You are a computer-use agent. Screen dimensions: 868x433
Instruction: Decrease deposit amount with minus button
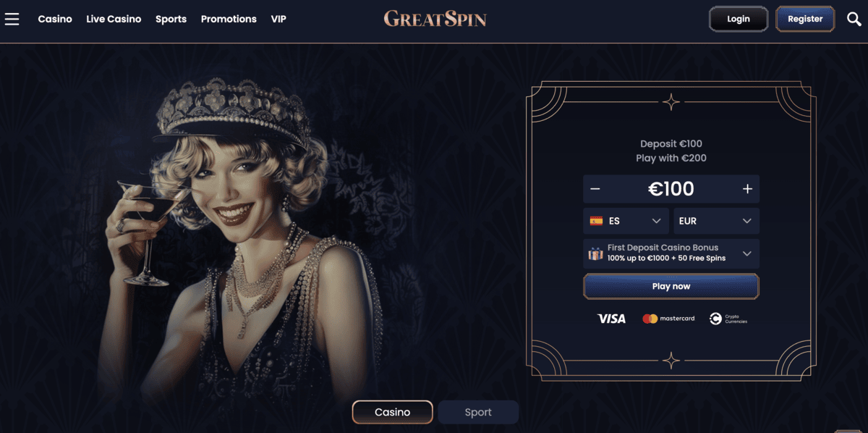pos(595,189)
